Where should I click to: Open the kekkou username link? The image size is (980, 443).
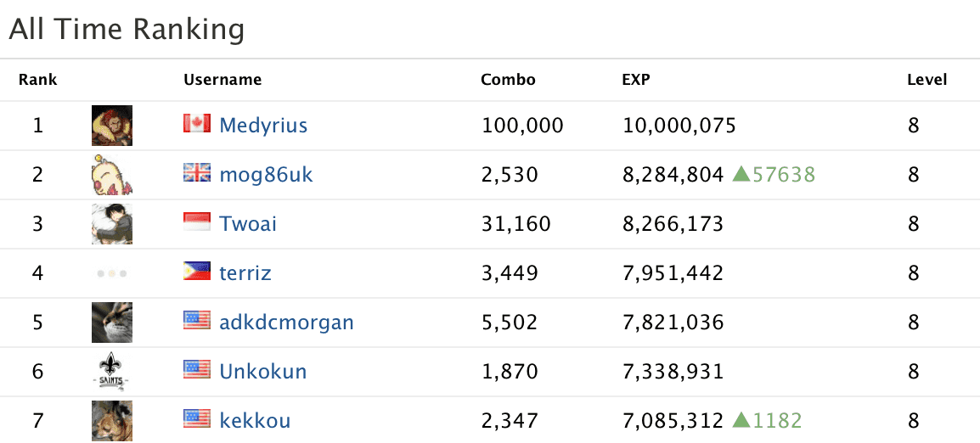[255, 420]
